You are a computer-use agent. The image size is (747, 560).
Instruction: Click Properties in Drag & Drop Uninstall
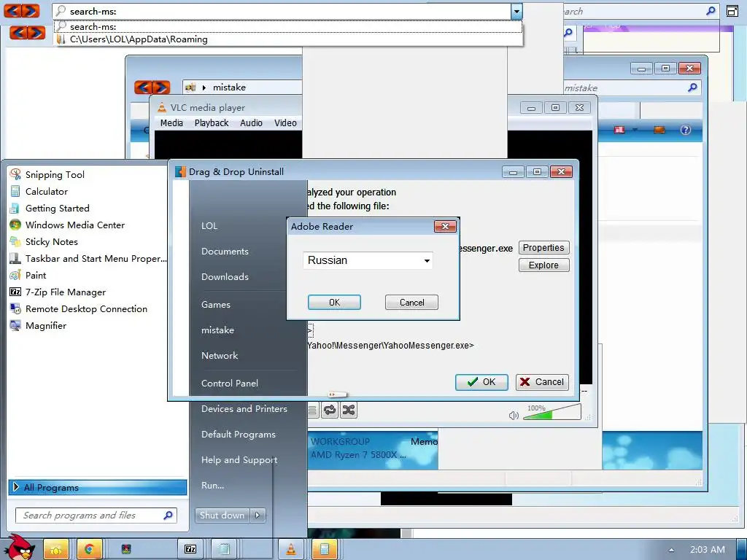click(543, 248)
